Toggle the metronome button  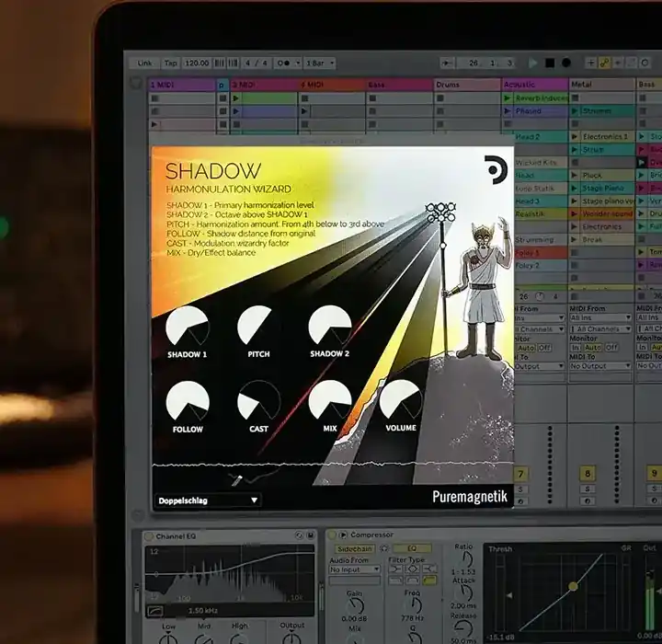pos(283,63)
